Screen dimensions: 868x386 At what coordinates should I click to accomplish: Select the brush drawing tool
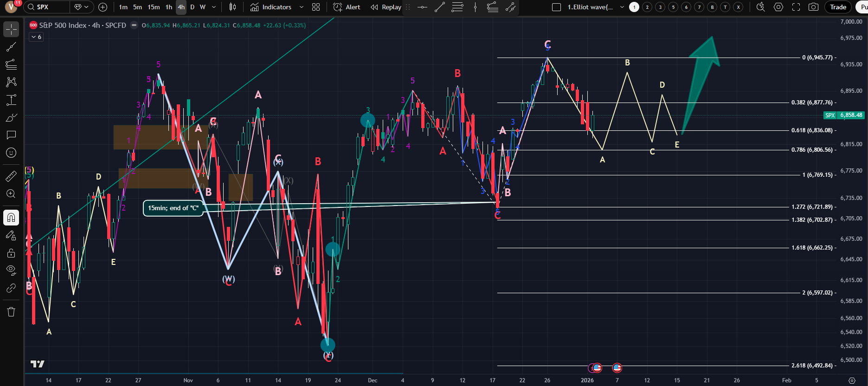(x=11, y=118)
